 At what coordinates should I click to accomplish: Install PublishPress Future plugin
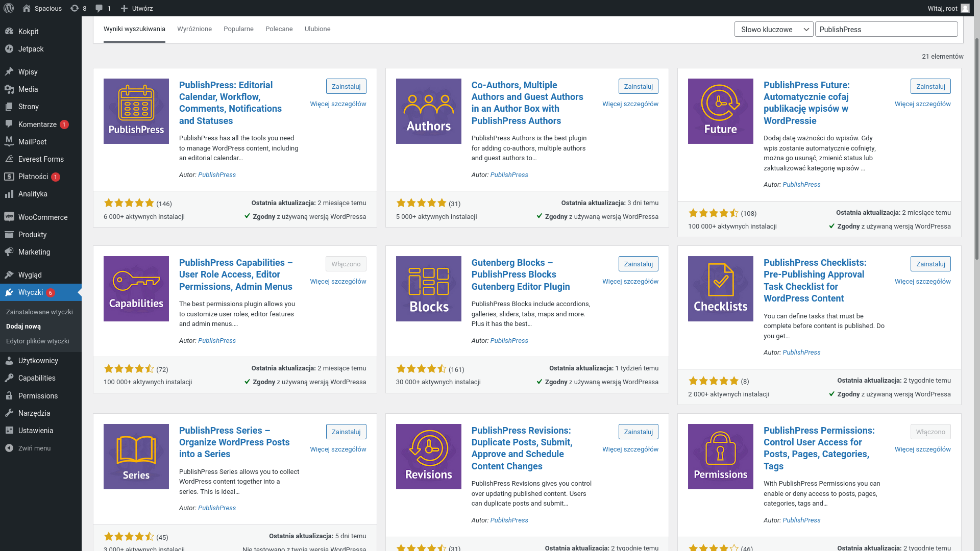(930, 86)
